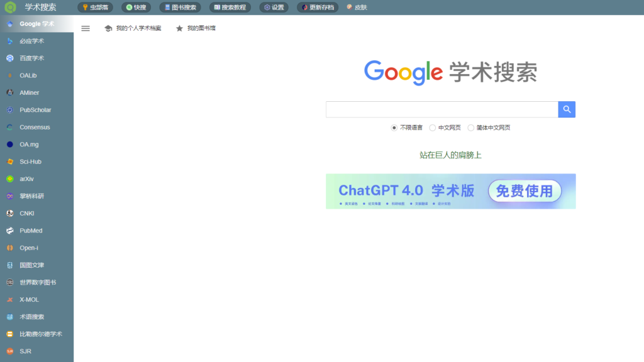Click the 学术搜索 logo icon
The height and width of the screenshot is (362, 644).
pos(10,7)
